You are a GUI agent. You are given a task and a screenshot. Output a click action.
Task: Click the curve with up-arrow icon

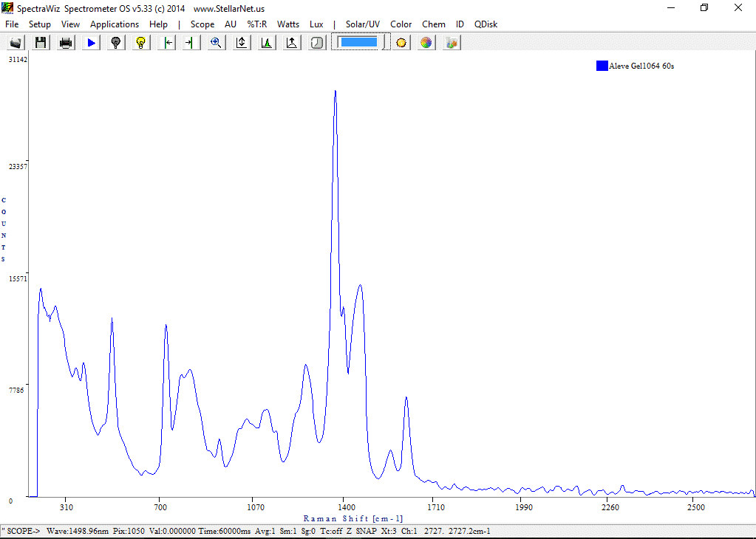tap(292, 42)
